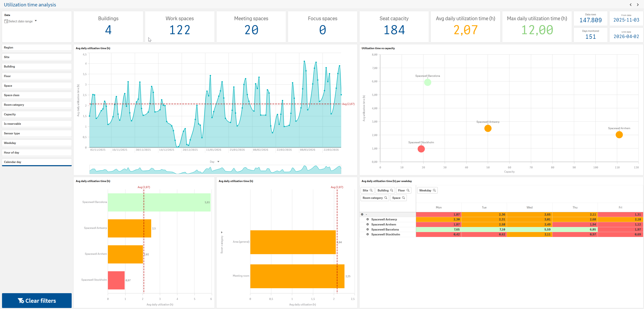644x309 pixels.
Task: Expand the Room category axis arrow
Action: point(222,232)
